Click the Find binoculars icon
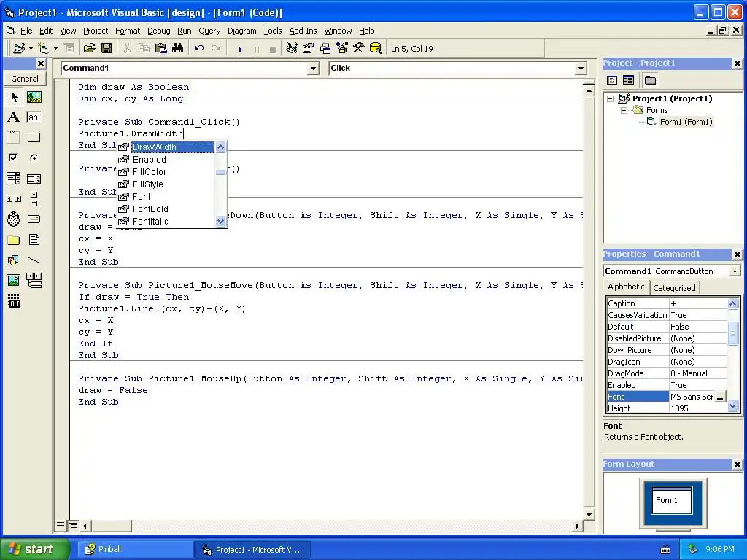The height and width of the screenshot is (560, 747). (x=178, y=48)
